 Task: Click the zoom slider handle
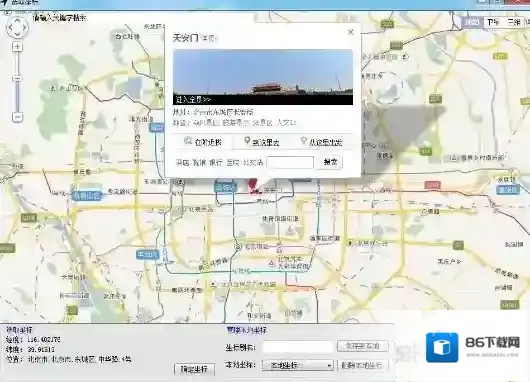17,79
